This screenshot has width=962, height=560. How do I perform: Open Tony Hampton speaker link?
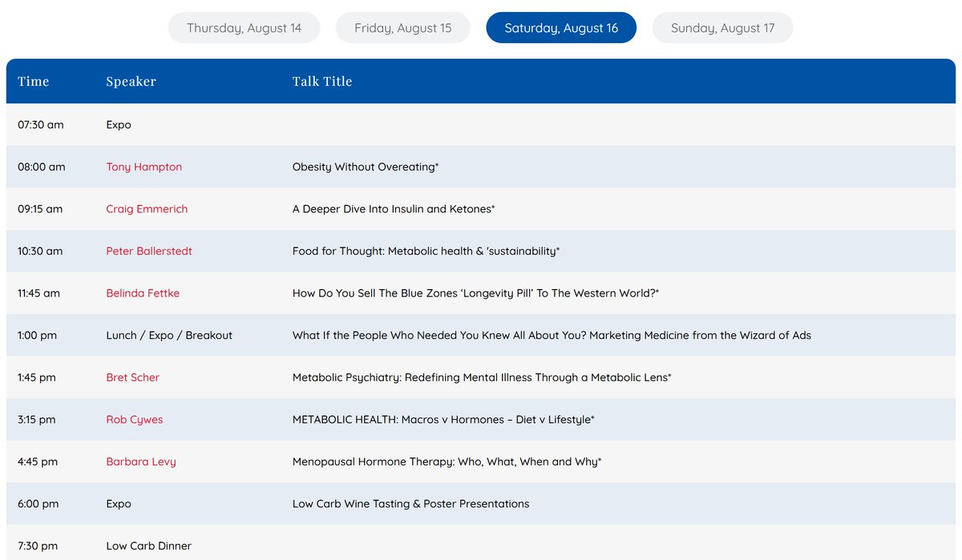[x=144, y=167]
